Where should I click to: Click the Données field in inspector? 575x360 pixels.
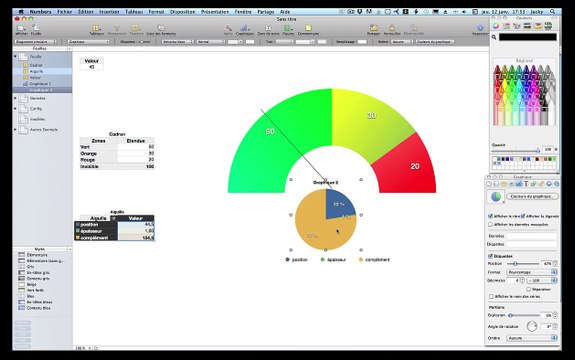click(532, 236)
